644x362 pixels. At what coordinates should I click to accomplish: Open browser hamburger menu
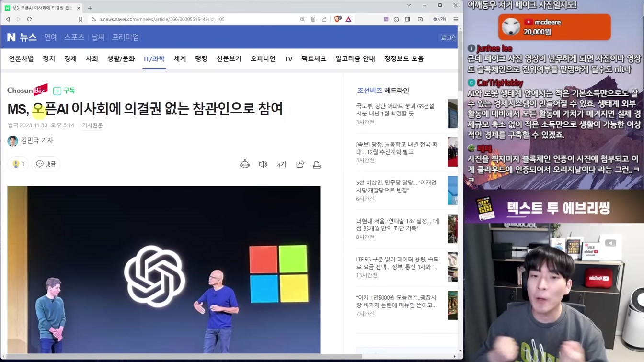(x=456, y=19)
